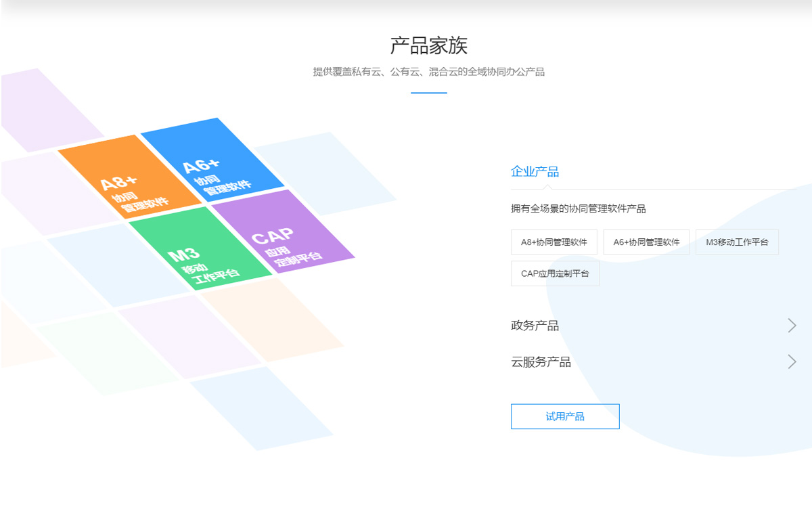
Task: Select the 企业产品 tab
Action: pyautogui.click(x=535, y=172)
